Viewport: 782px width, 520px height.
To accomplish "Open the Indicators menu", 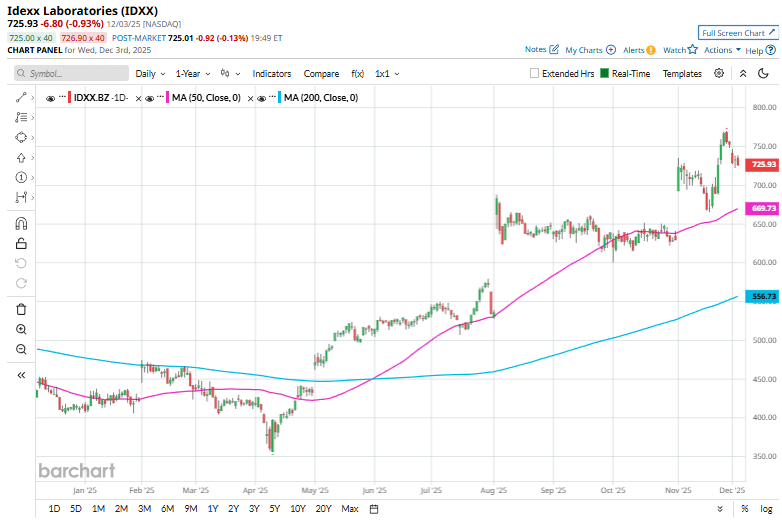I will tap(272, 74).
